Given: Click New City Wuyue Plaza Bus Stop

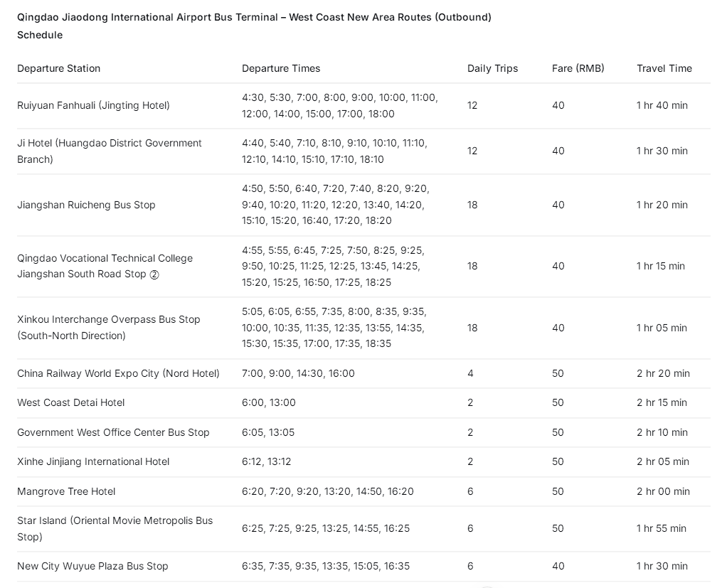Looking at the screenshot, I should (x=92, y=566).
